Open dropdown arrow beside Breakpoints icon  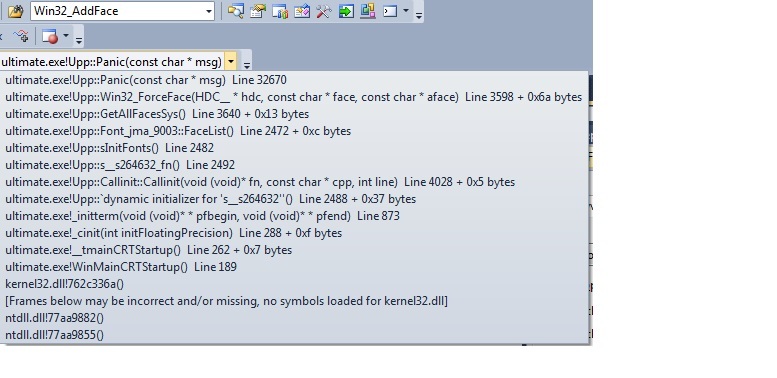click(65, 36)
